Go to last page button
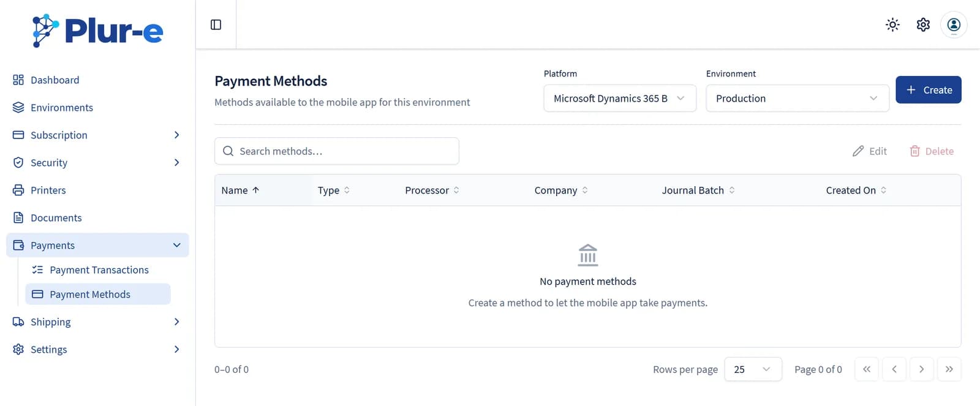Screen dimensions: 980x406 [949, 369]
